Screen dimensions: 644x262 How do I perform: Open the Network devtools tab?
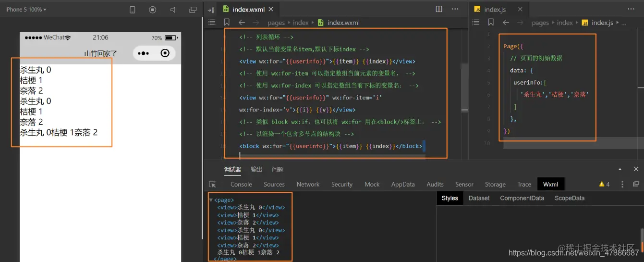(308, 184)
